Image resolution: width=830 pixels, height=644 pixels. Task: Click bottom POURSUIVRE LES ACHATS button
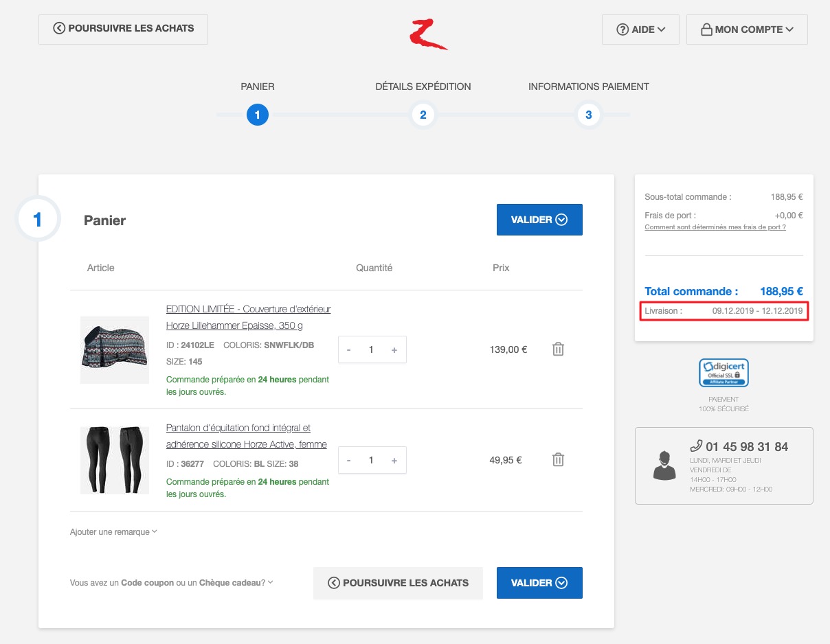pos(398,583)
